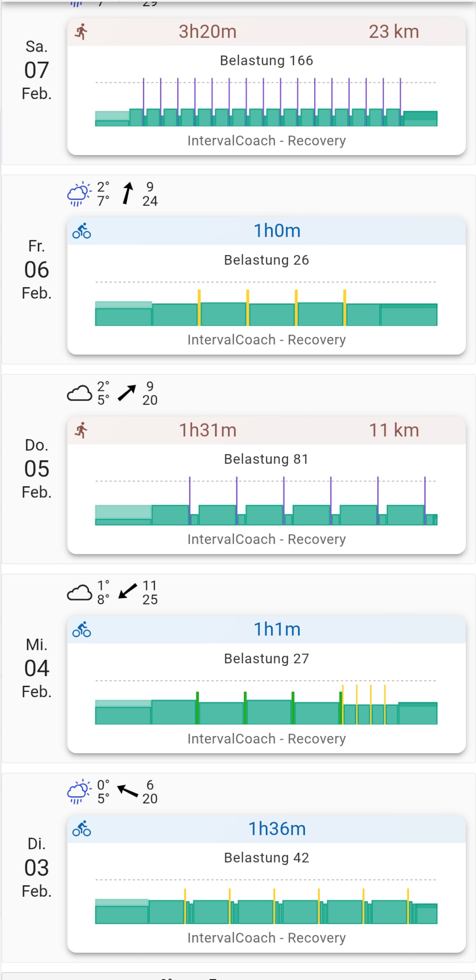This screenshot has width=476, height=980.
Task: Select the Sa. 07 Feb. date label
Action: pyautogui.click(x=36, y=70)
